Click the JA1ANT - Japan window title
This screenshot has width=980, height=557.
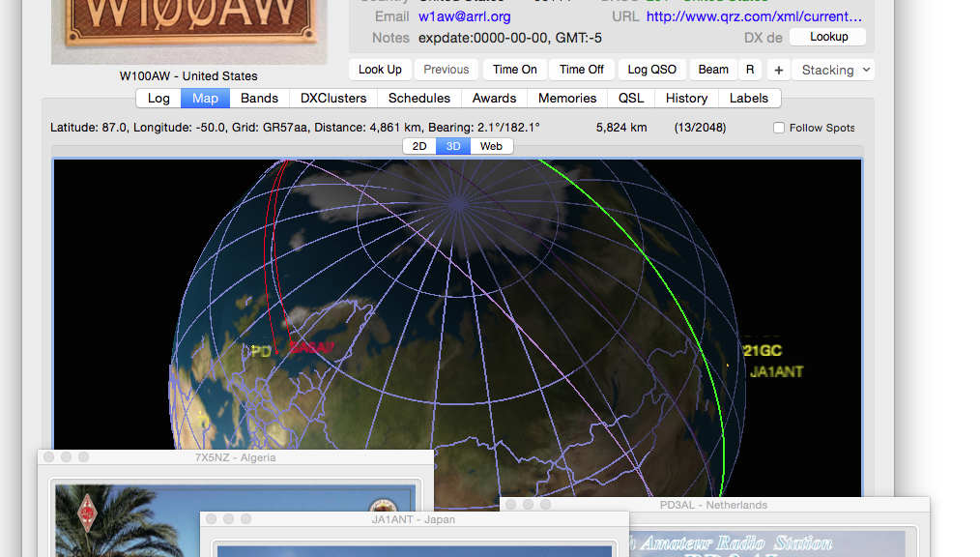point(413,519)
